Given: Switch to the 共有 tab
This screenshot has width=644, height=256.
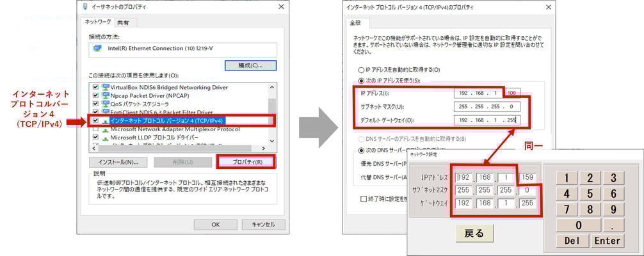Looking at the screenshot, I should (123, 22).
